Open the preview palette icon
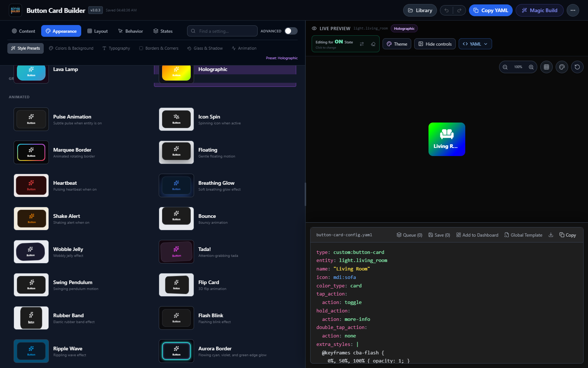 point(562,67)
